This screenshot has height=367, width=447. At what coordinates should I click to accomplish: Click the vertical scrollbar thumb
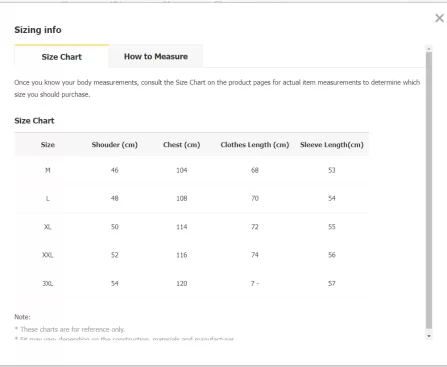click(429, 190)
